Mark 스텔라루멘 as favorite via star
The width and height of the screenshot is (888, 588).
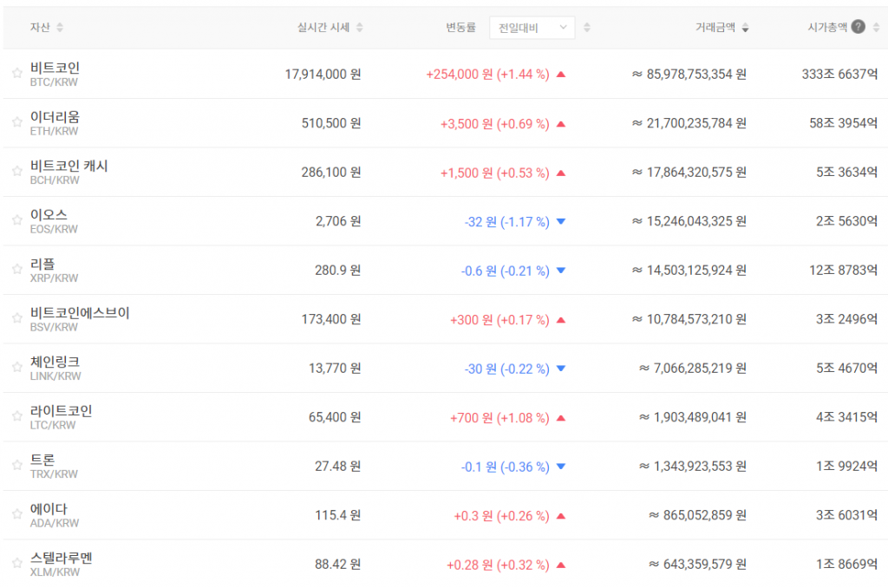[x=17, y=563]
